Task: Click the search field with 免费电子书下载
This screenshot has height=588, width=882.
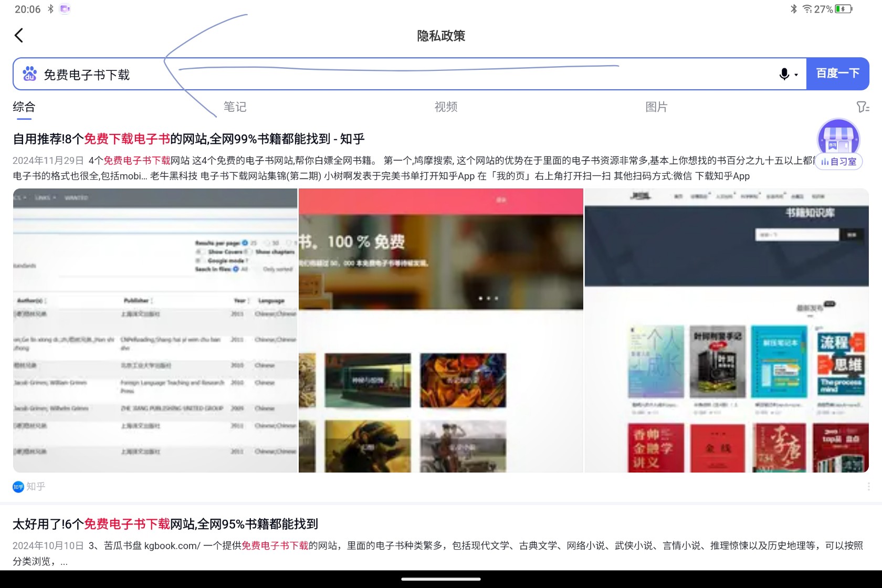Action: point(409,74)
